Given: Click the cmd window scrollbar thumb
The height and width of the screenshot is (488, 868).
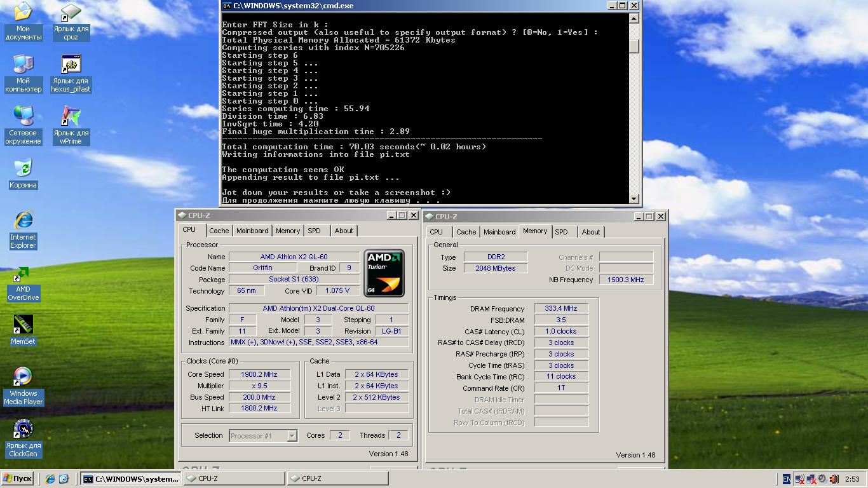Looking at the screenshot, I should point(634,46).
